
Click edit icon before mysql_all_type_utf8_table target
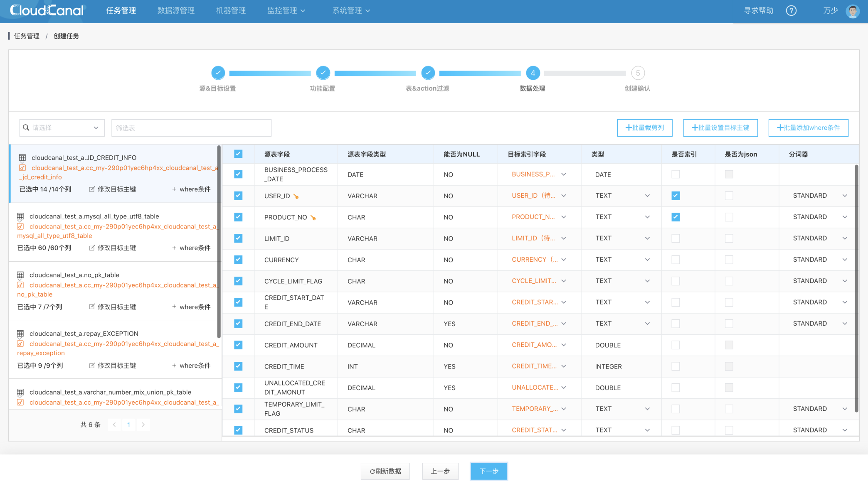click(x=20, y=226)
